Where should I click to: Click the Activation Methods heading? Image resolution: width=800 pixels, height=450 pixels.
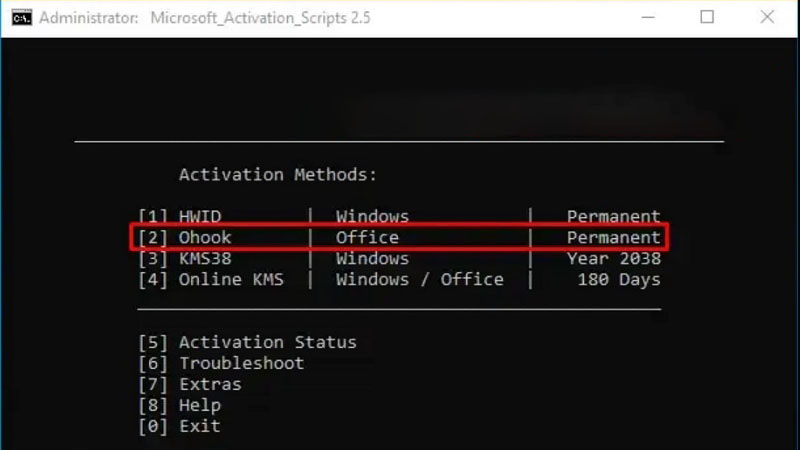[278, 175]
